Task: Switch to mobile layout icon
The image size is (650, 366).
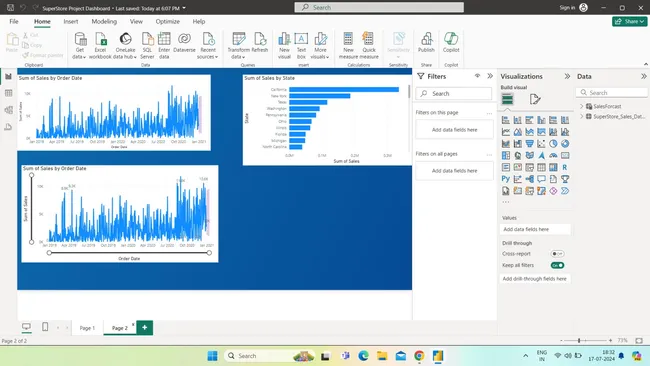Action: point(45,327)
